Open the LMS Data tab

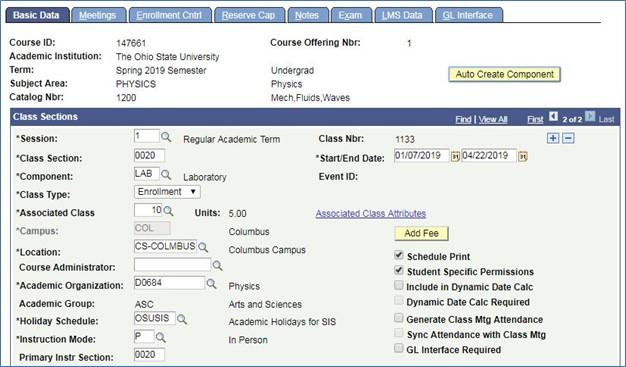[402, 15]
